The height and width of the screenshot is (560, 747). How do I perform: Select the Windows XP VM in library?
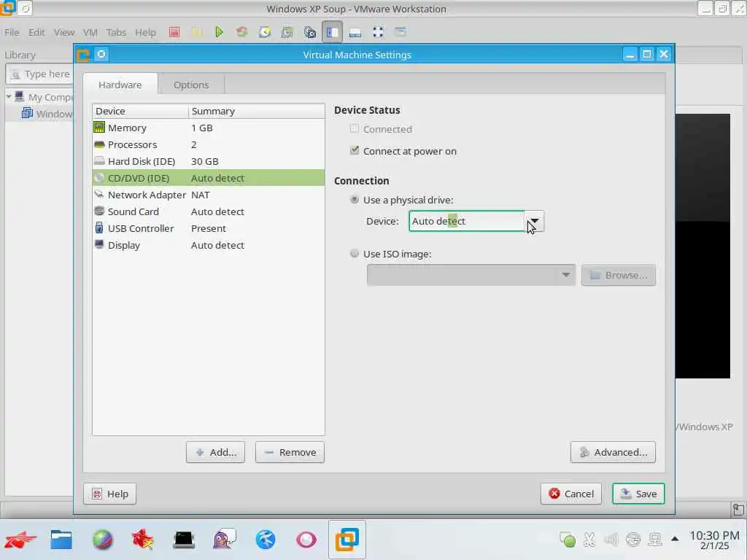click(47, 113)
